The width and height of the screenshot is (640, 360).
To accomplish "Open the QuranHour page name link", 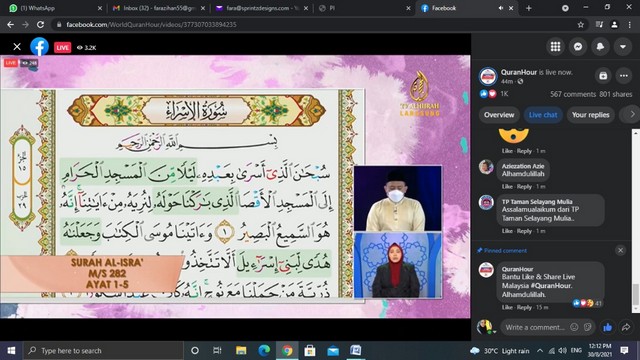I will (519, 72).
